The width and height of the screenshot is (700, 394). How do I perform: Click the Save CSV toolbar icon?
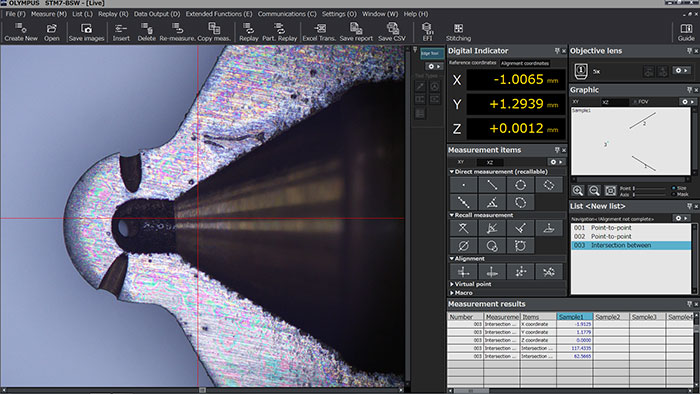[392, 32]
